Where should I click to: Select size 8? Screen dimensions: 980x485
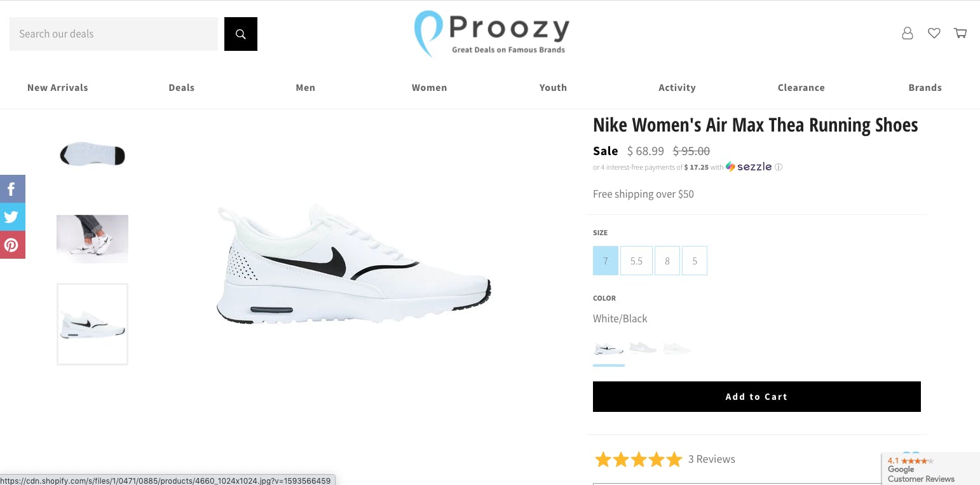(667, 261)
